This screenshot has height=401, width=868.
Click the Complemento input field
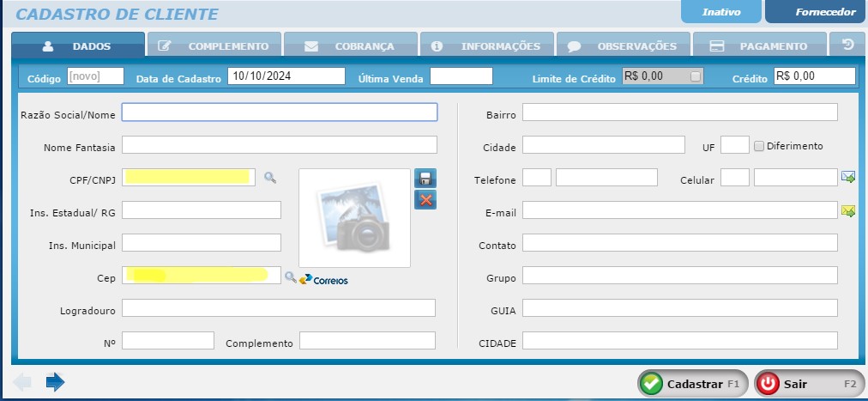pos(368,341)
